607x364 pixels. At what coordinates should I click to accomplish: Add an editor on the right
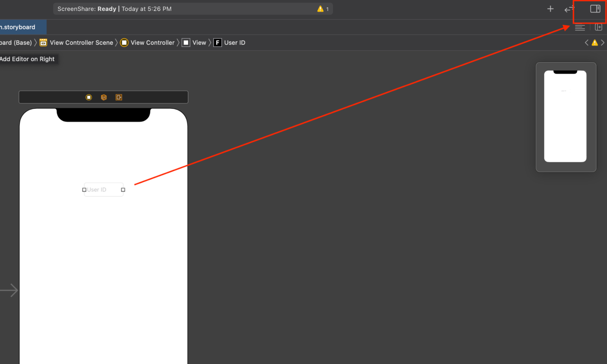pyautogui.click(x=599, y=27)
